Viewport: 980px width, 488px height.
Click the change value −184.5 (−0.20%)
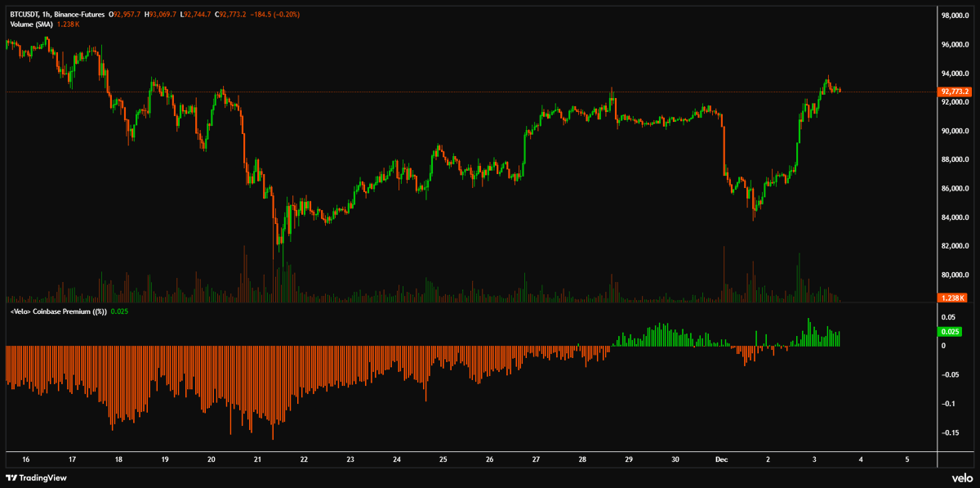[x=274, y=15]
